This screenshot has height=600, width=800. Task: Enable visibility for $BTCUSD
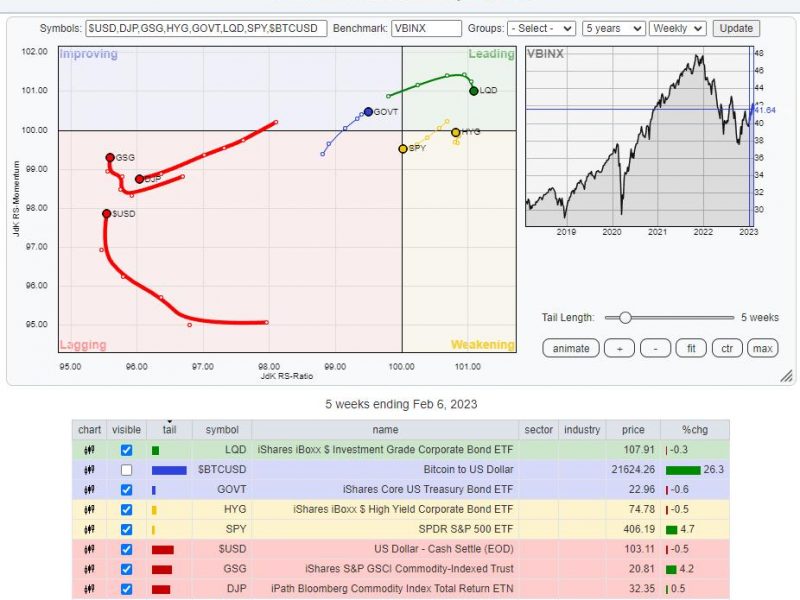pyautogui.click(x=127, y=470)
